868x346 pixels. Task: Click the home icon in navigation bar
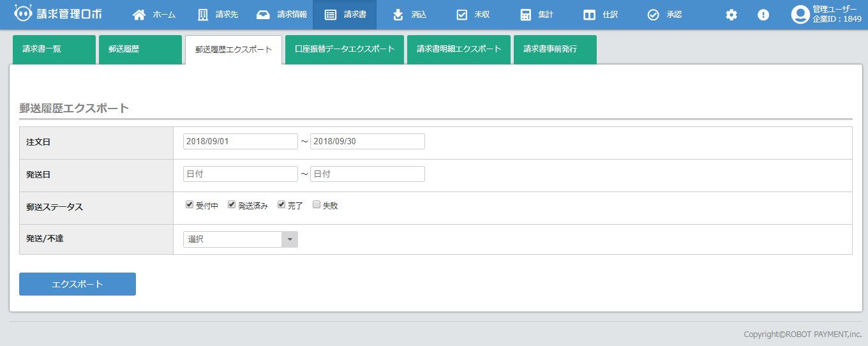point(138,15)
